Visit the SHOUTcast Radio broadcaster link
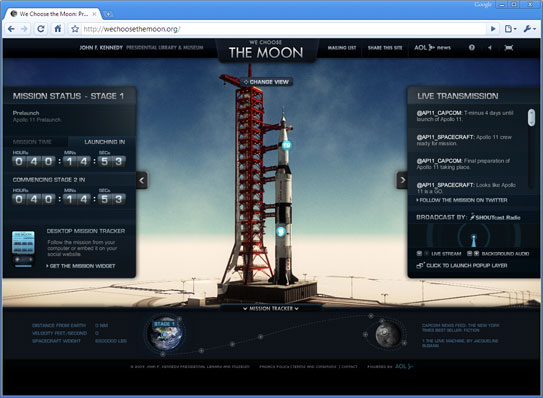Image resolution: width=543 pixels, height=398 pixels. point(495,217)
